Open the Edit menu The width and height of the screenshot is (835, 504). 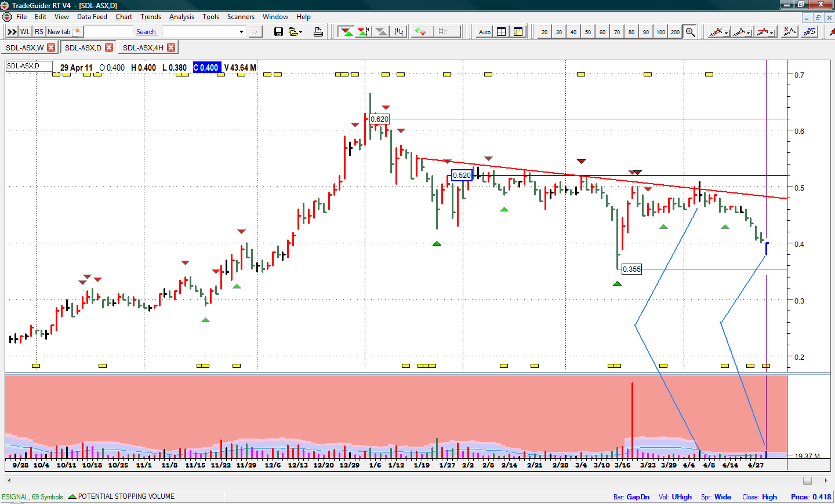pyautogui.click(x=41, y=17)
